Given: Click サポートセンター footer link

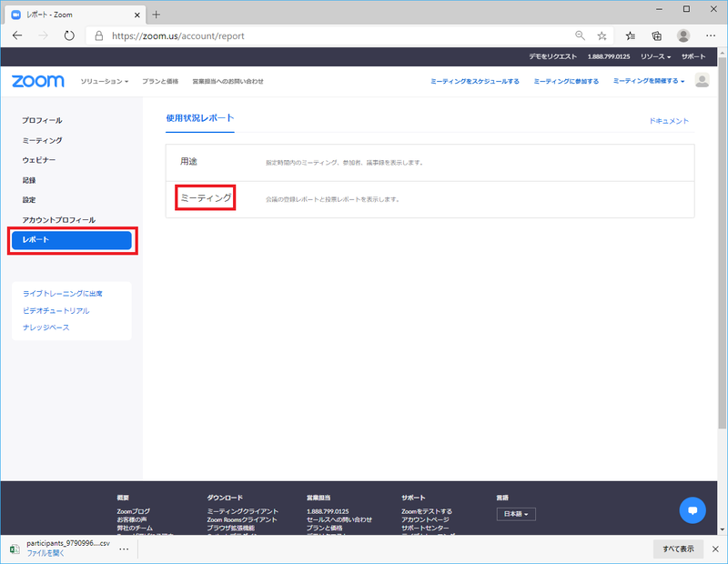Looking at the screenshot, I should [425, 528].
